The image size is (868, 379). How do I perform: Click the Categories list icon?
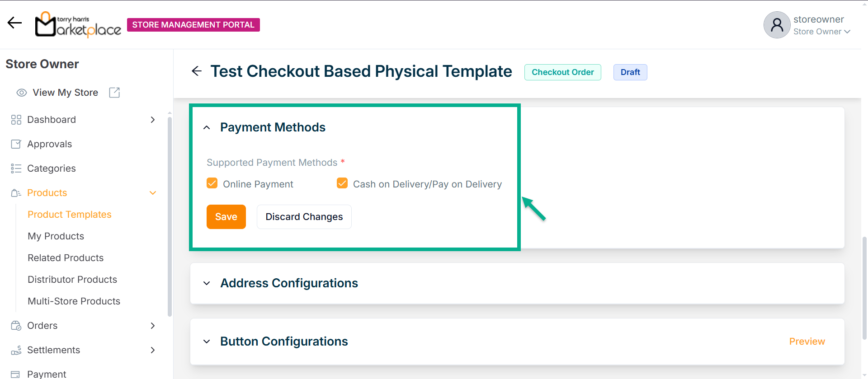pyautogui.click(x=16, y=168)
